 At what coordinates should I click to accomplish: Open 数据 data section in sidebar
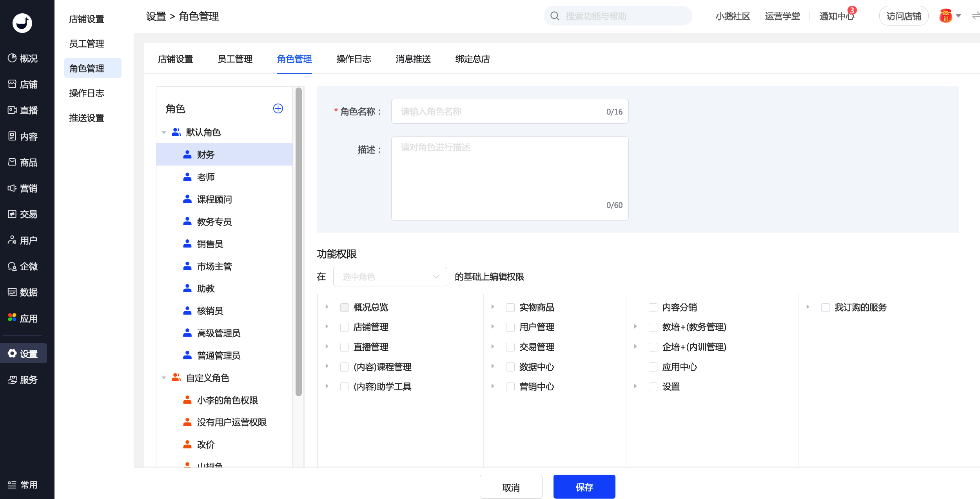coord(23,292)
